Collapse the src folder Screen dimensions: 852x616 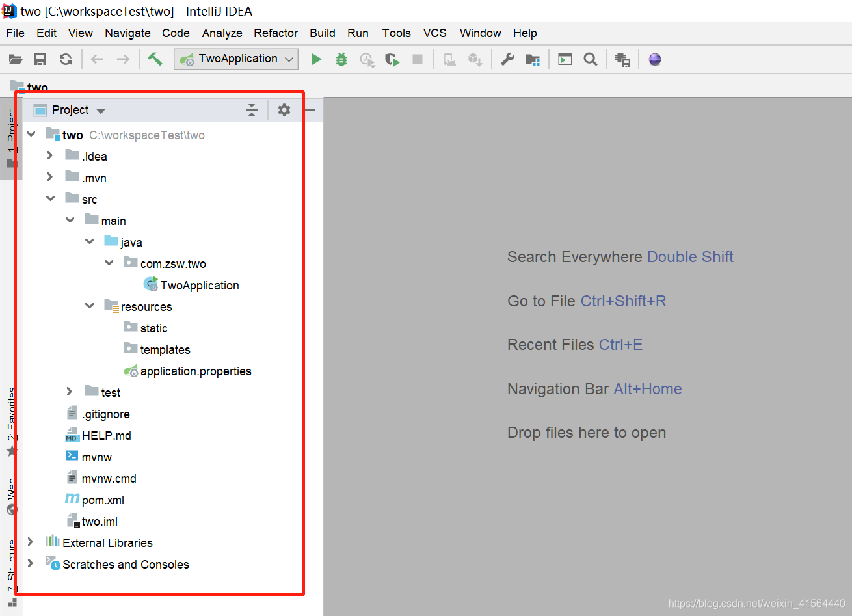50,198
